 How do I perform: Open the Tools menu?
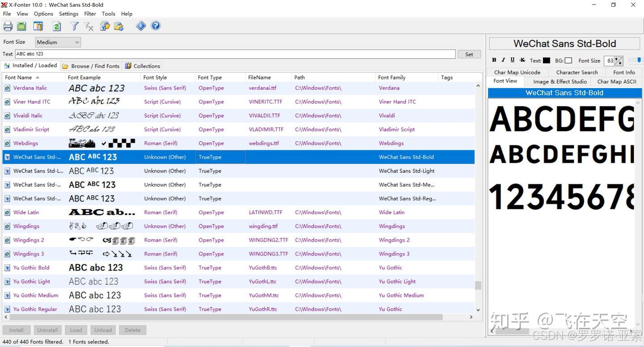[x=108, y=14]
